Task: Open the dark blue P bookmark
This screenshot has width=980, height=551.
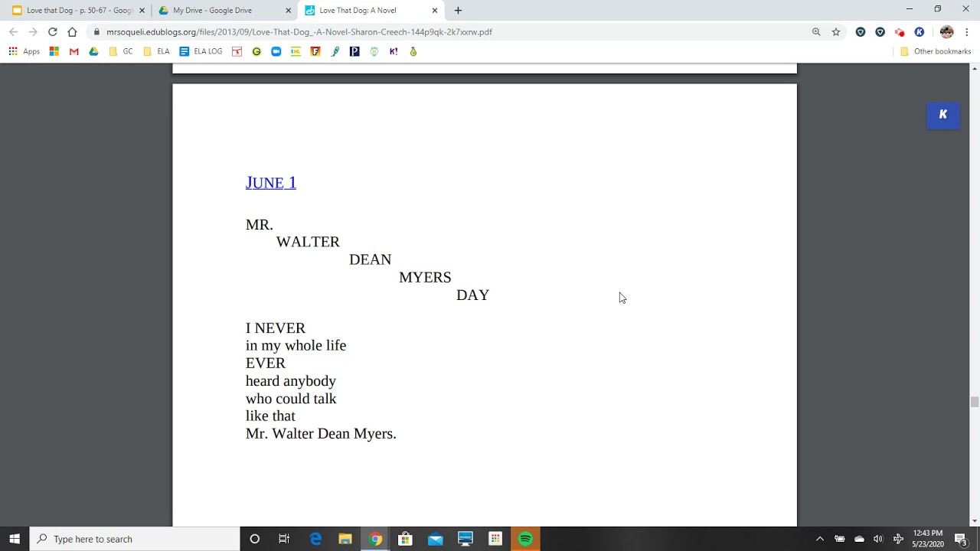Action: pos(354,51)
